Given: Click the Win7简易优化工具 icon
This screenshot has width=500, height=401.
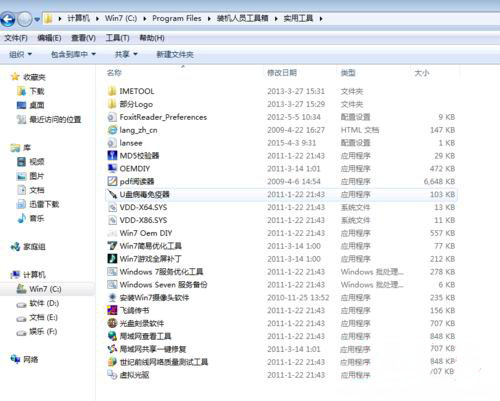Looking at the screenshot, I should pyautogui.click(x=112, y=246).
